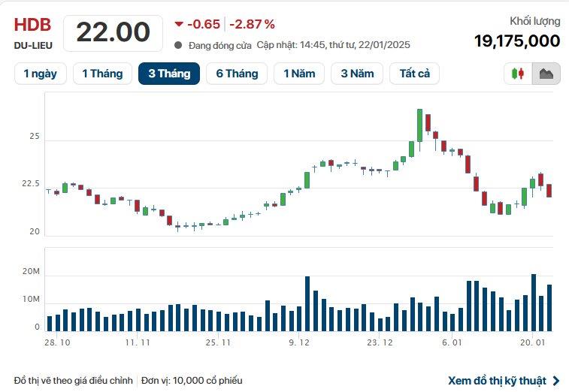Choose the Tất cả range option
The height and width of the screenshot is (392, 569).
click(414, 74)
